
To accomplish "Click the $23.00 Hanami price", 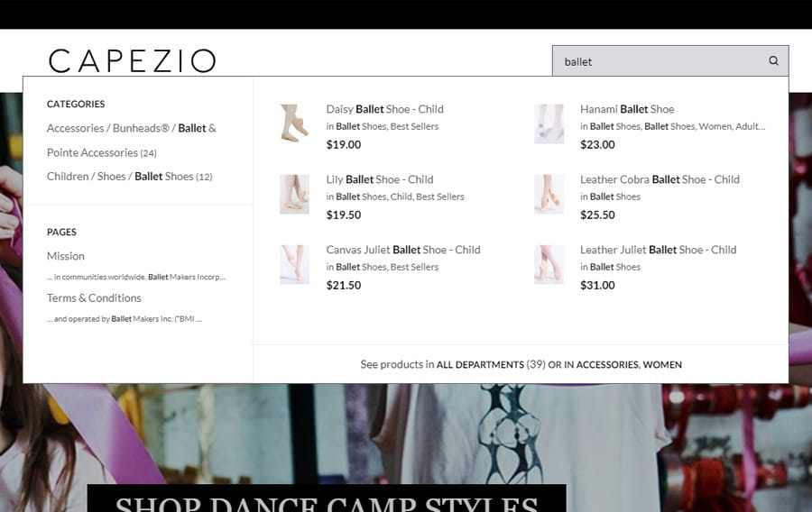I will point(597,145).
